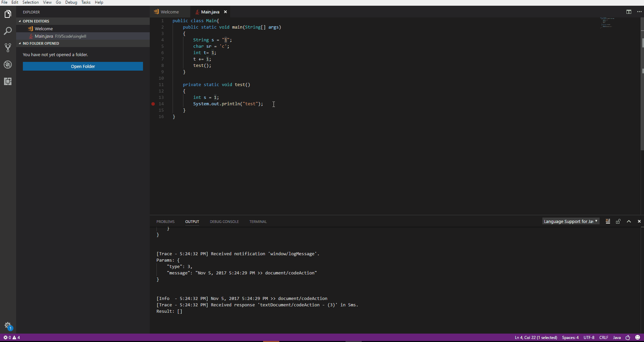Open the Source Control view
Image resolution: width=644 pixels, height=342 pixels.
(7, 47)
